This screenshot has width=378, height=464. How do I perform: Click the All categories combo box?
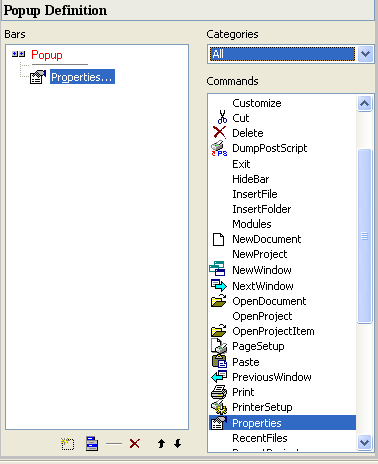[x=283, y=54]
